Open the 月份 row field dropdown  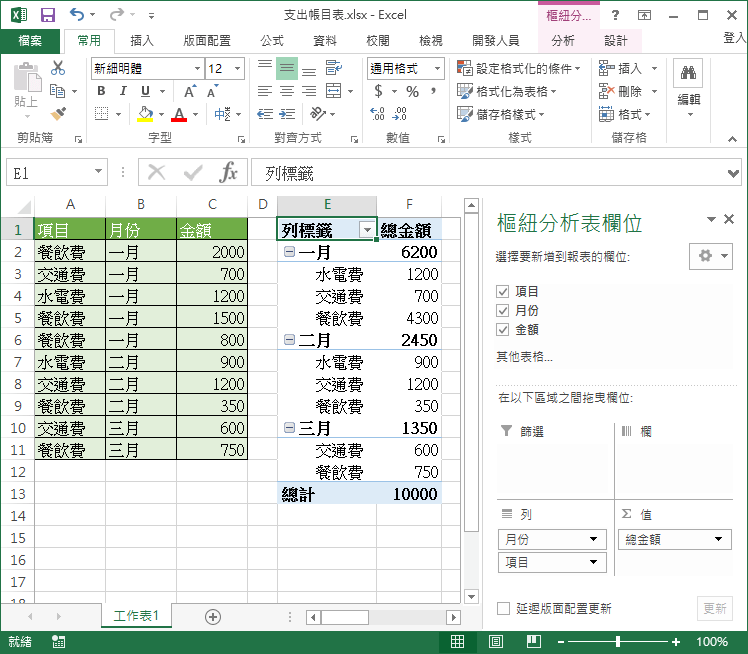[593, 539]
